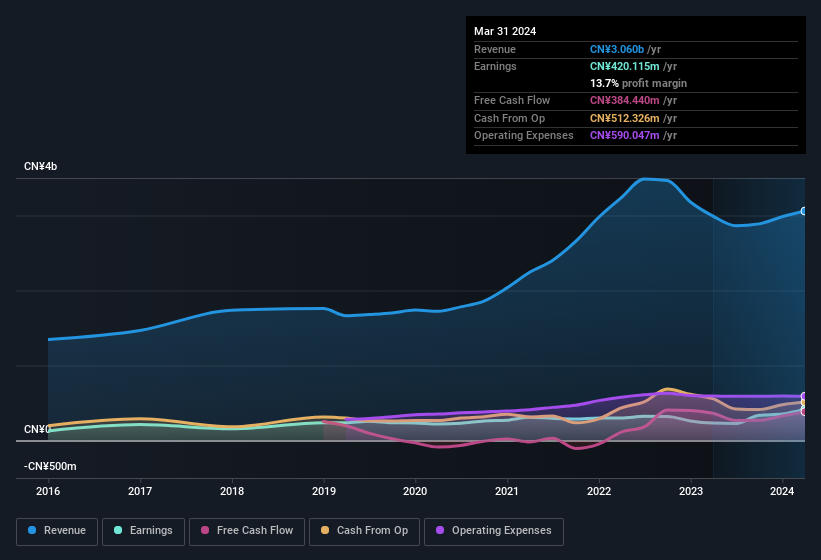Screen dimensions: 821x560
Task: Click the CN¥3.060b revenue value in tooltip
Action: [x=618, y=49]
